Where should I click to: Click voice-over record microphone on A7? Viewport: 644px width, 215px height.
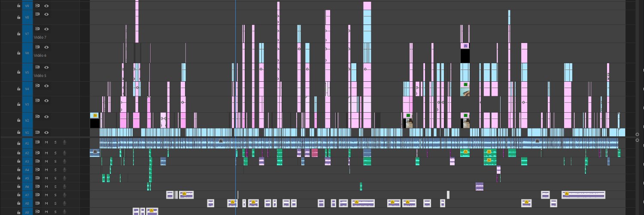(64, 195)
